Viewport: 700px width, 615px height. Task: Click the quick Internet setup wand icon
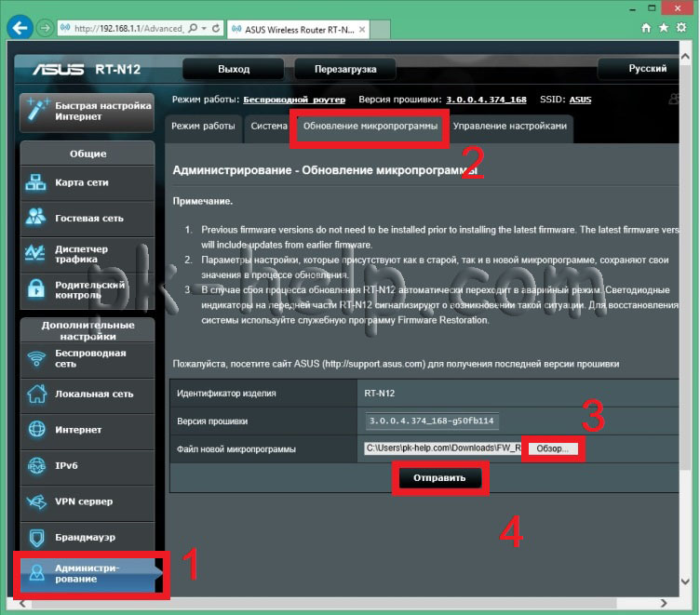click(x=37, y=110)
